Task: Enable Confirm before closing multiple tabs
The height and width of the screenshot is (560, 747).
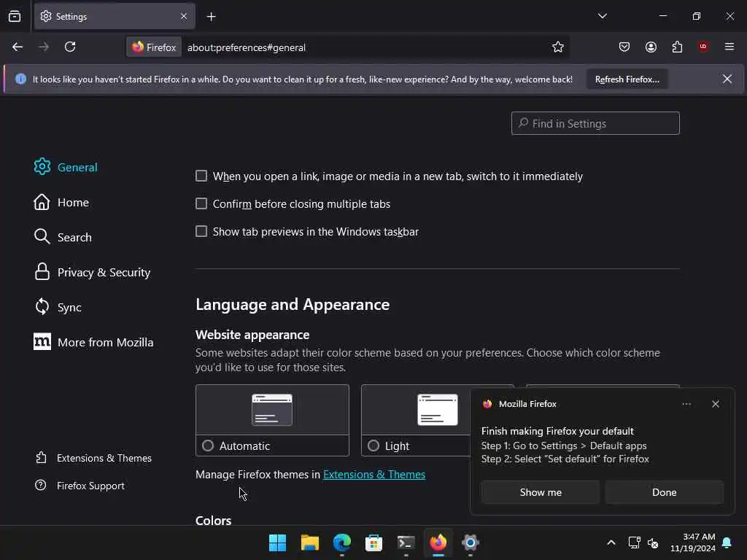Action: (201, 204)
